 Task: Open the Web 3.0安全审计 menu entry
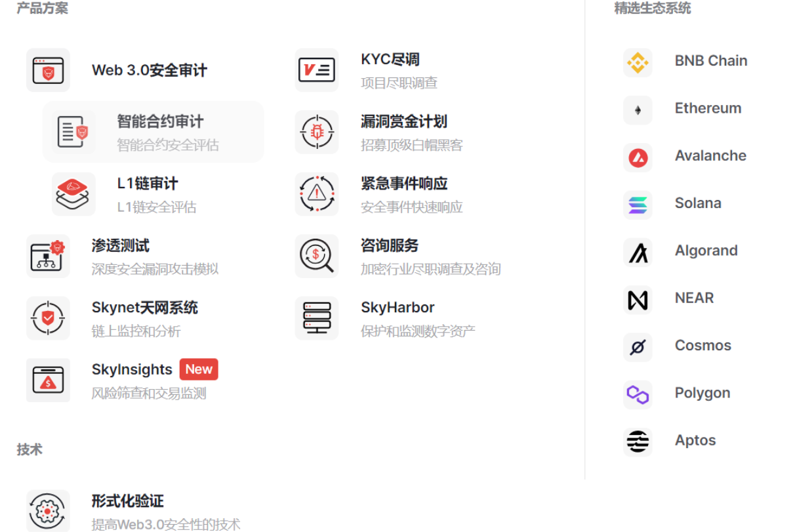point(150,70)
